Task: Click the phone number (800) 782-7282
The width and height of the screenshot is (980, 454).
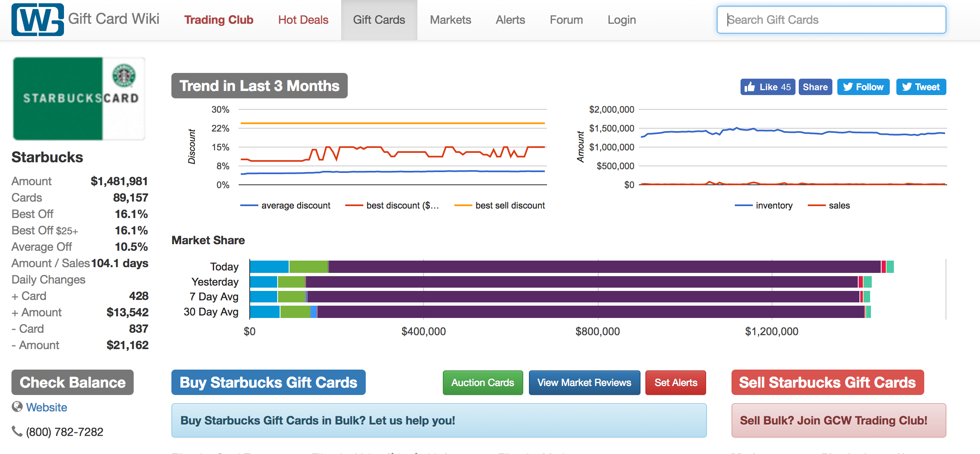Action: coord(64,432)
